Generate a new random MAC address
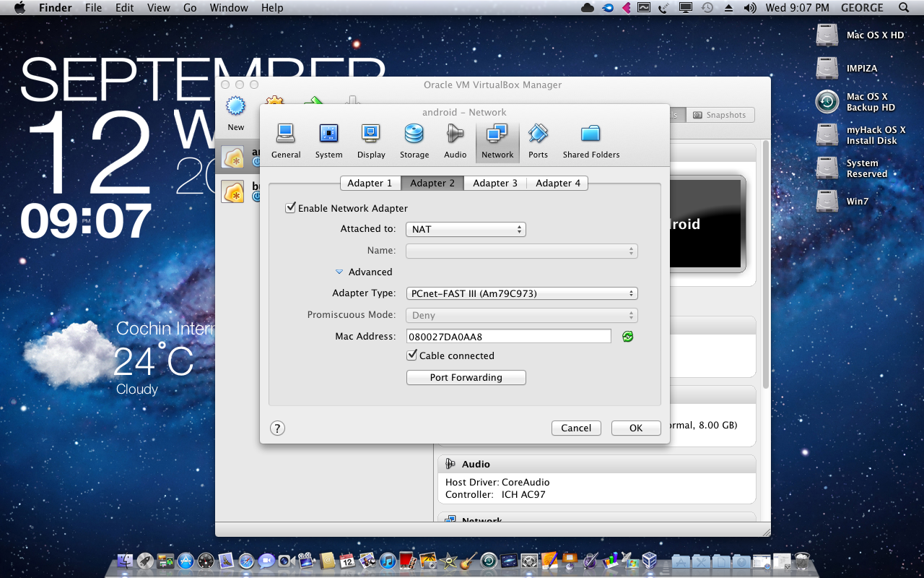Screen dimensions: 924x578 (628, 337)
